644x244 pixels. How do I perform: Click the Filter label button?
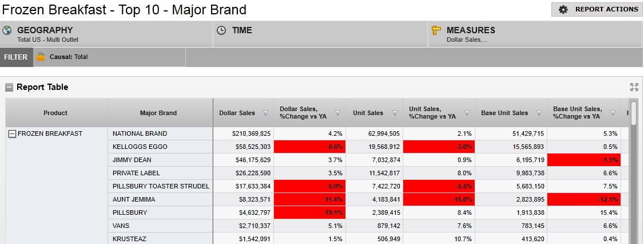click(x=15, y=57)
